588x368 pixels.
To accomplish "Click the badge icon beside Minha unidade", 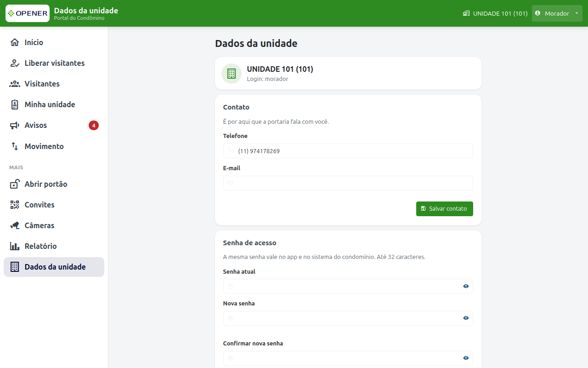I will click(15, 104).
